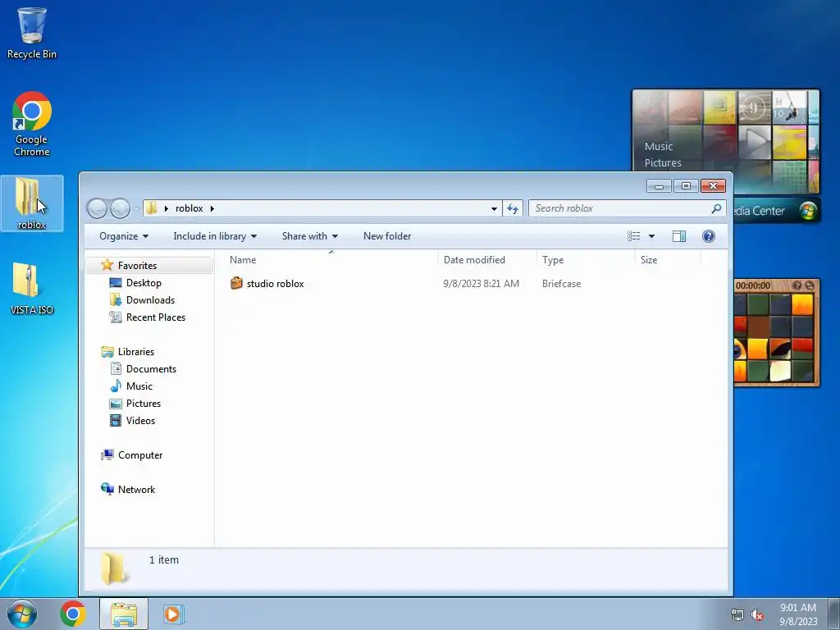Image resolution: width=840 pixels, height=630 pixels.
Task: Click date 9/8/2023 8:21 AM cell
Action: tap(481, 283)
